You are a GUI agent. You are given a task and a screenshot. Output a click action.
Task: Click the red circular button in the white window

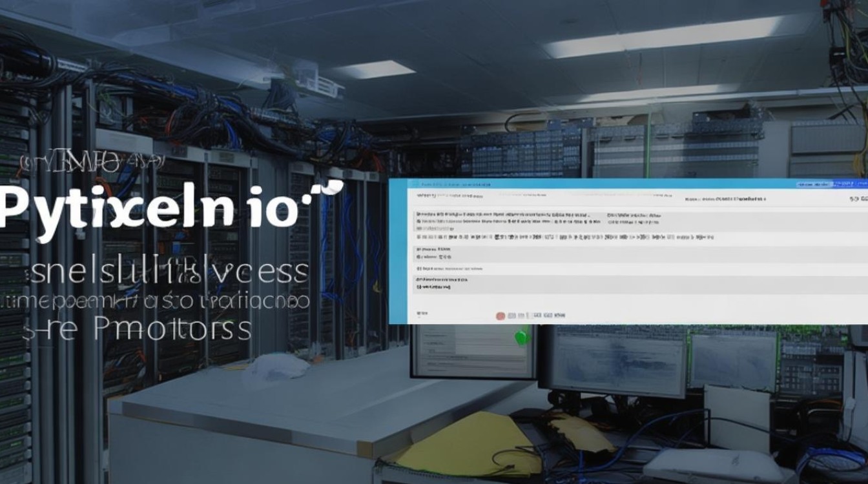click(x=500, y=316)
